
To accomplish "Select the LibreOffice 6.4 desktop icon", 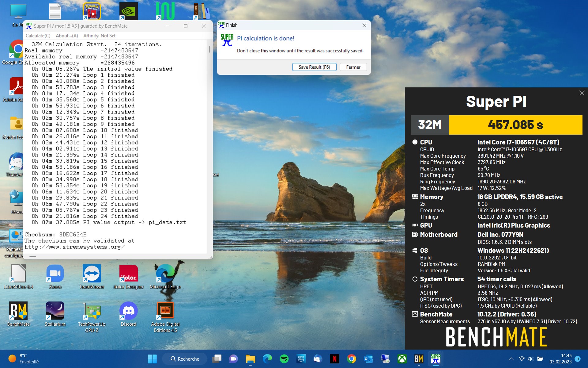I will coord(18,277).
